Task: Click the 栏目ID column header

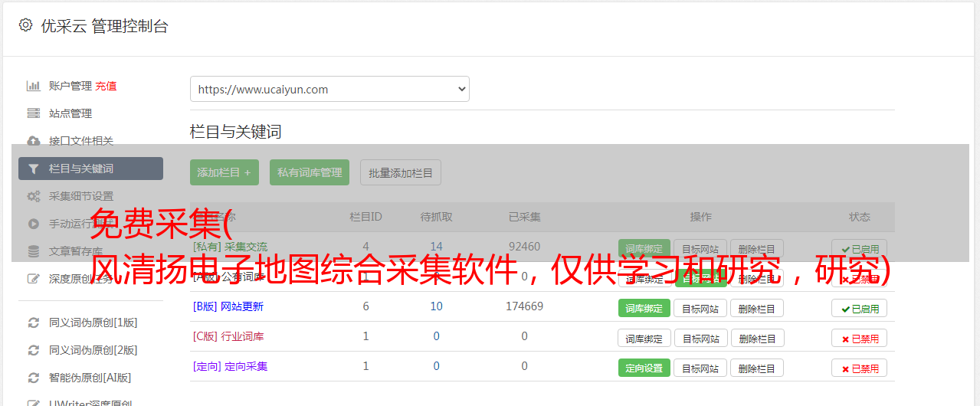Action: pyautogui.click(x=365, y=217)
